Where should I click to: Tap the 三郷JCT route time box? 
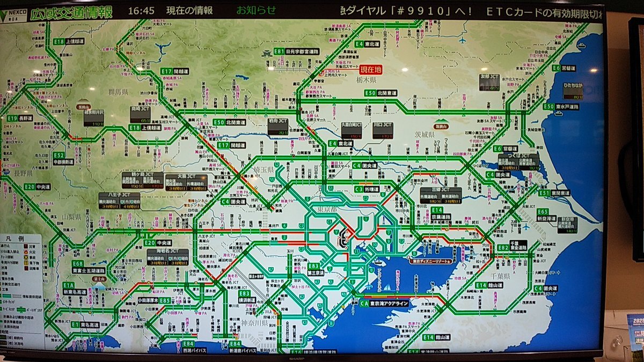pos(441,195)
